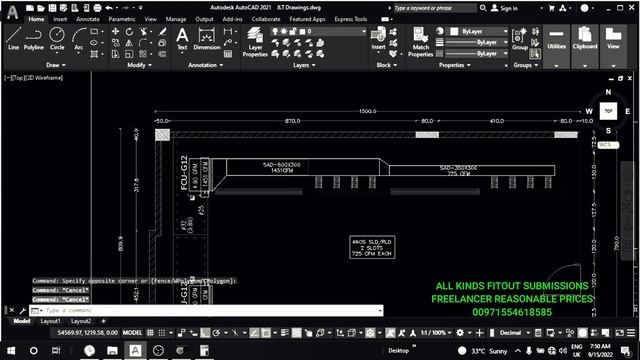640x360 pixels.
Task: Toggle transparency display in status bar
Action: [297, 333]
